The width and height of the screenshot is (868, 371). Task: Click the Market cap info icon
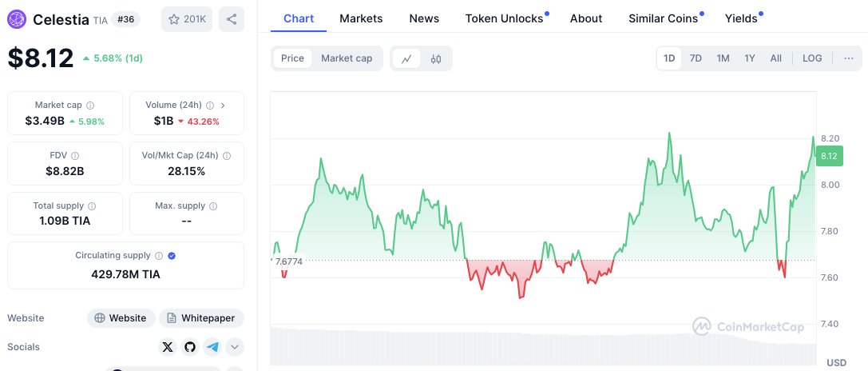[90, 106]
